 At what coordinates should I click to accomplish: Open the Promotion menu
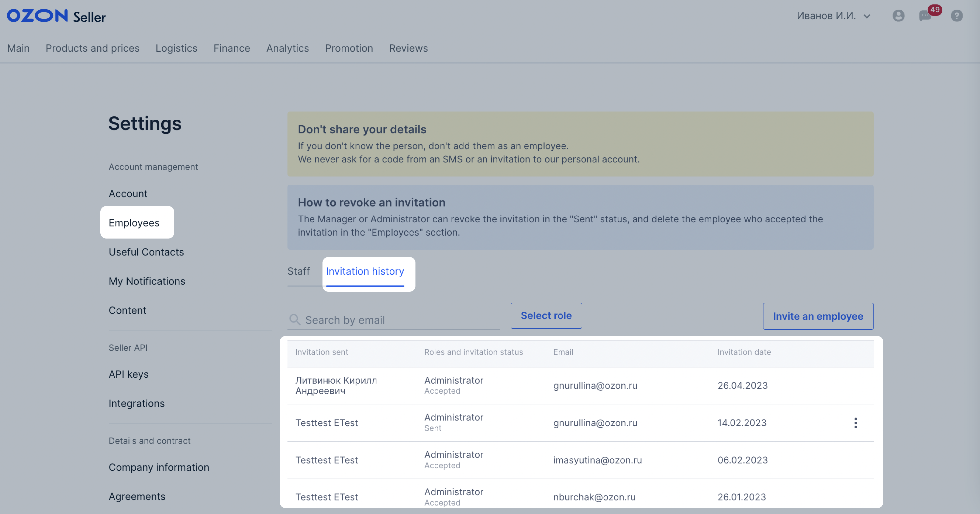click(x=349, y=48)
